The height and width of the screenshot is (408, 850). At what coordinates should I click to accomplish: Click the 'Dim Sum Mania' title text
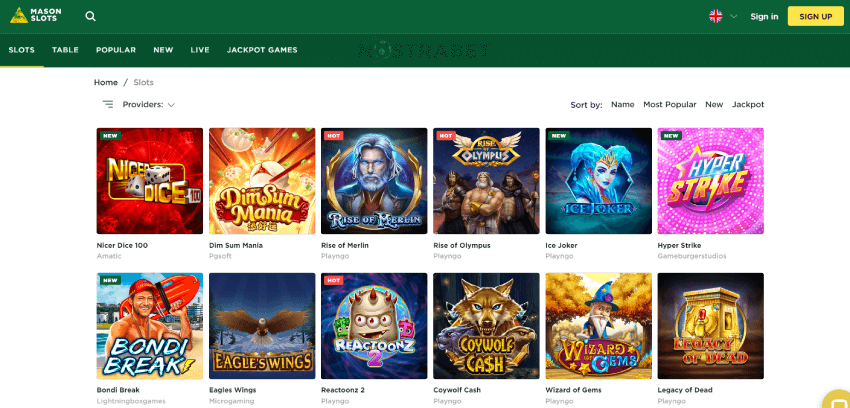[236, 245]
